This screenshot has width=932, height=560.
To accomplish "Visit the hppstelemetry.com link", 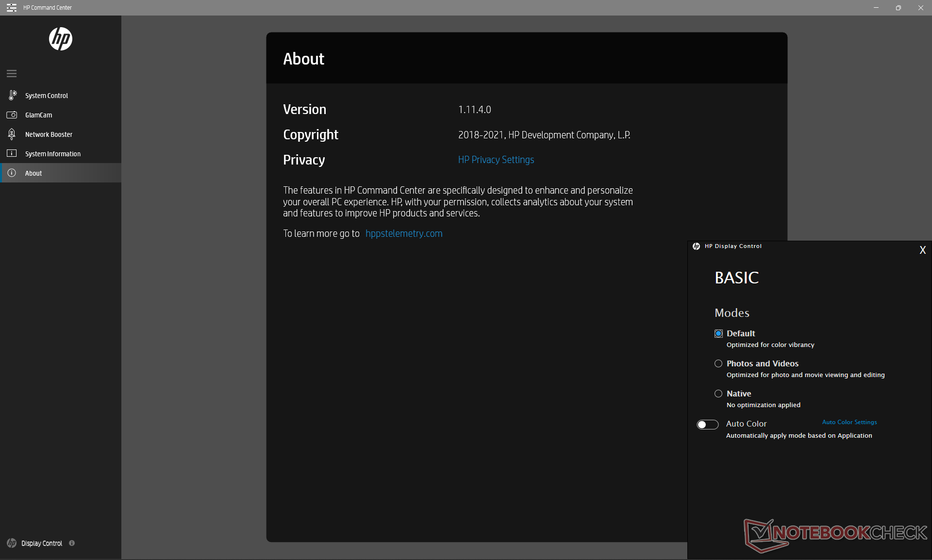I will 404,233.
